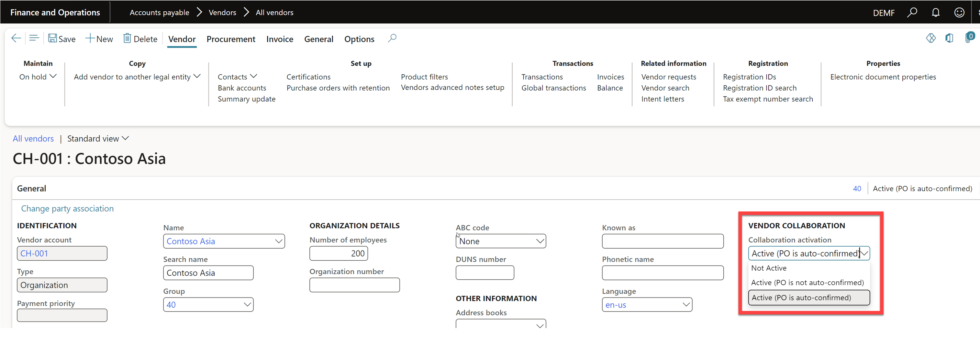Click Bank accounts

[x=242, y=88]
